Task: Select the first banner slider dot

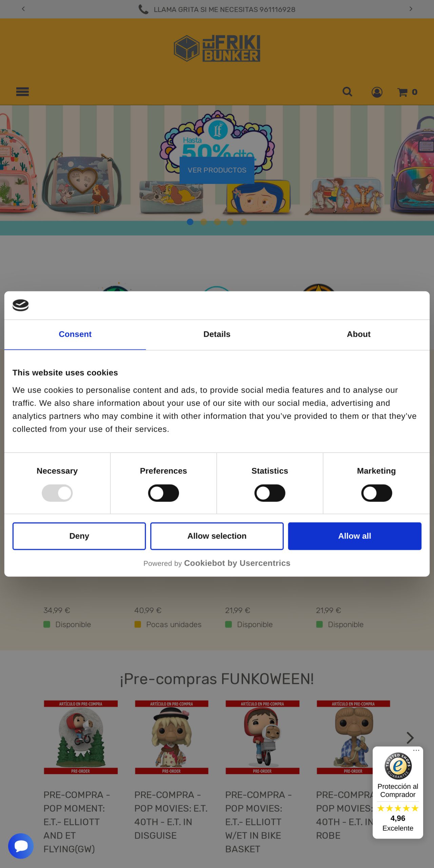Action: pyautogui.click(x=190, y=222)
